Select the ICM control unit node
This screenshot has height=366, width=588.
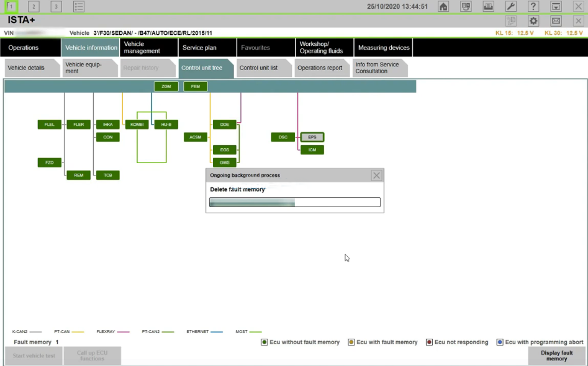click(312, 150)
